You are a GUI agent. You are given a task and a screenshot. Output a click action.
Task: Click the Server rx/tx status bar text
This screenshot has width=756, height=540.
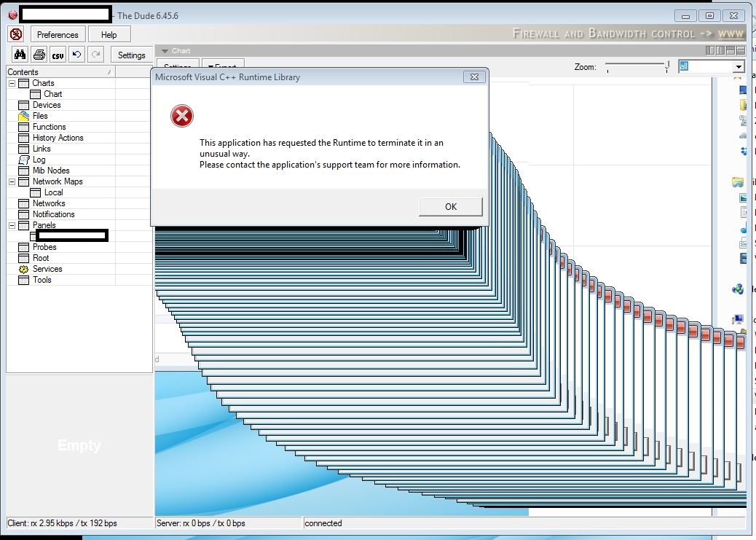[200, 523]
